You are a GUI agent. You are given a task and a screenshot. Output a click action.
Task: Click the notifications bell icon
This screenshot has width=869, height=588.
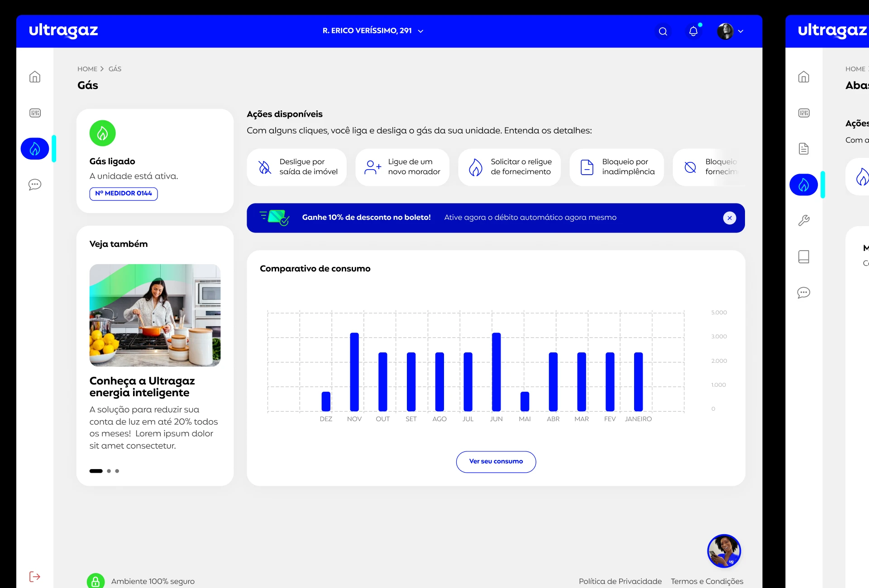click(x=693, y=31)
